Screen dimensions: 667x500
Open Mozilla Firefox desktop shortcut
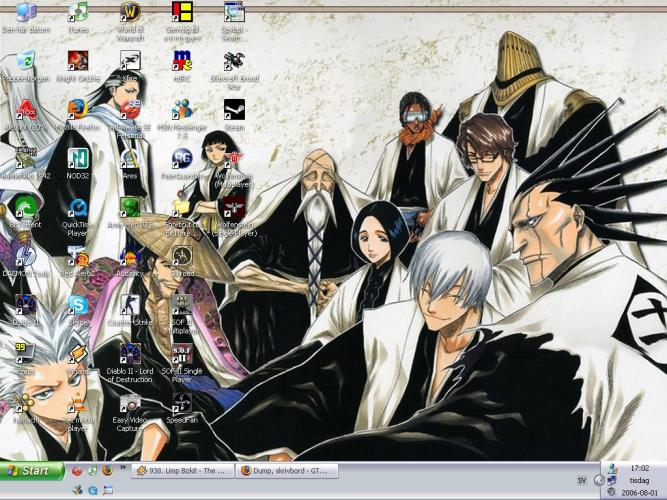click(x=78, y=116)
